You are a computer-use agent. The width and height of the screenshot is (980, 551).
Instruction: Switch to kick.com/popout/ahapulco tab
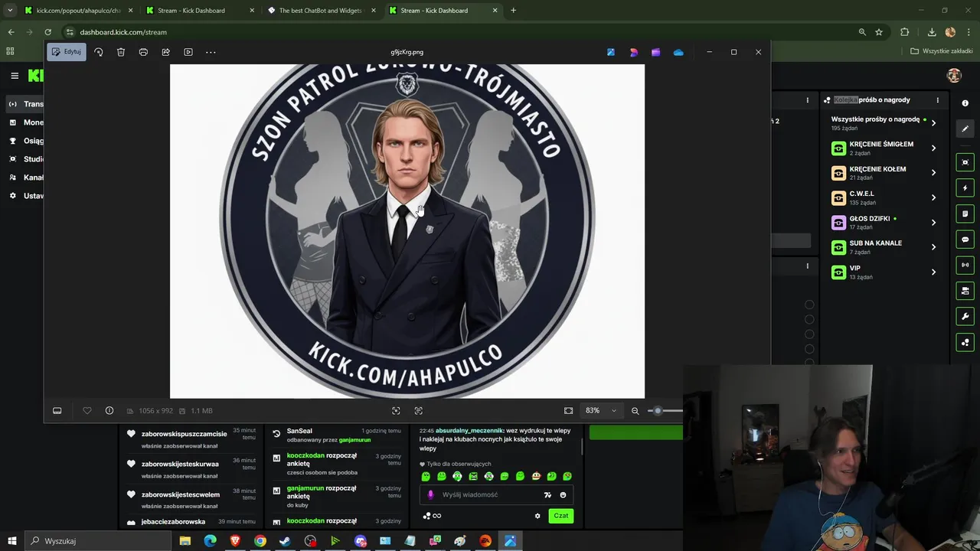pyautogui.click(x=78, y=11)
